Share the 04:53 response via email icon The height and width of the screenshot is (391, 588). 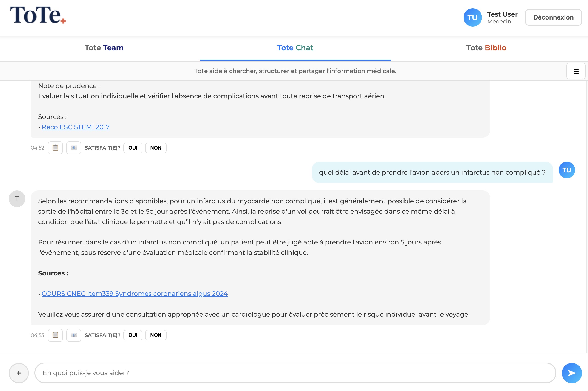tap(73, 335)
